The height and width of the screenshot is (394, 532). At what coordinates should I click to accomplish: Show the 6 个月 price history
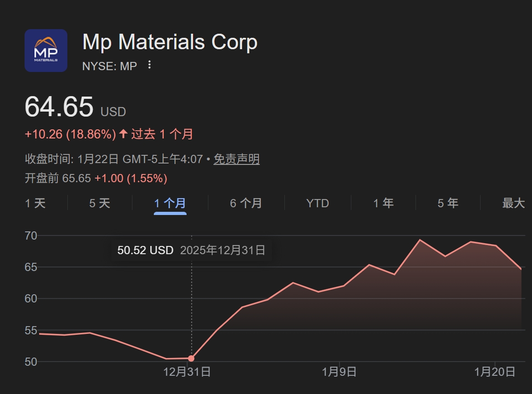point(246,203)
